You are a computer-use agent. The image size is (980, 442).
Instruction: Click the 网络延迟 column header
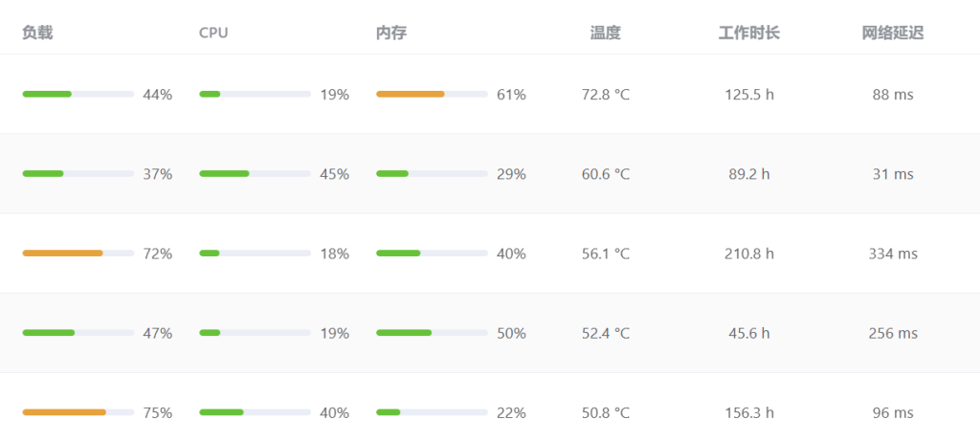(892, 33)
